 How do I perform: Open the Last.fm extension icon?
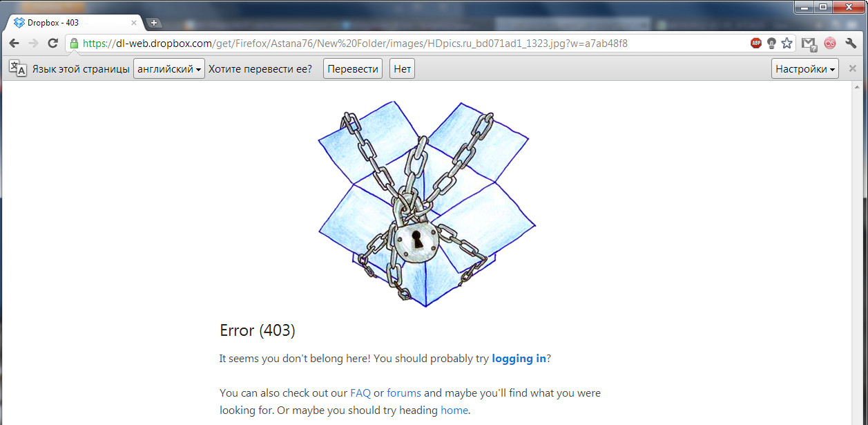click(830, 44)
